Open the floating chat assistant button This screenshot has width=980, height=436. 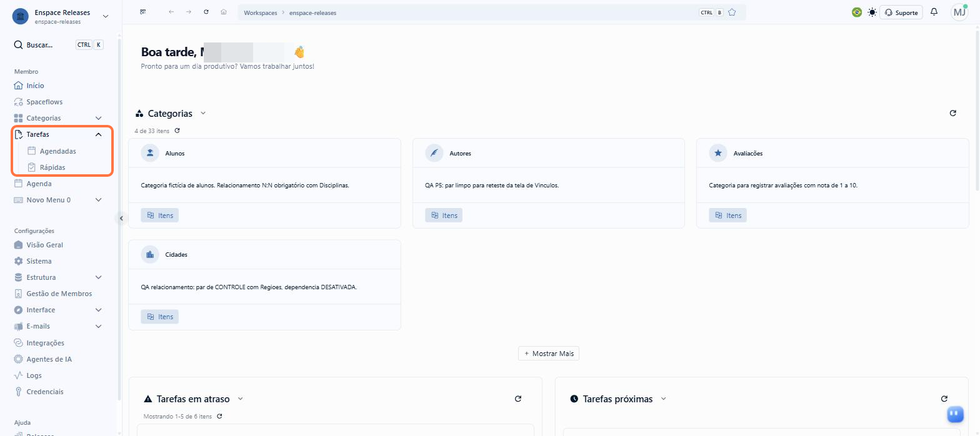tap(955, 414)
